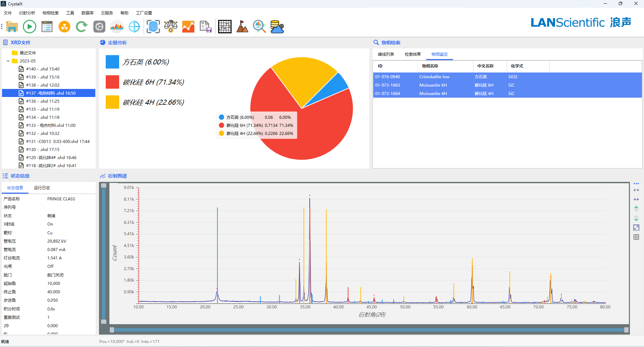The image size is (644, 347).
Task: Switch to the 检索结果 tab
Action: coord(412,54)
